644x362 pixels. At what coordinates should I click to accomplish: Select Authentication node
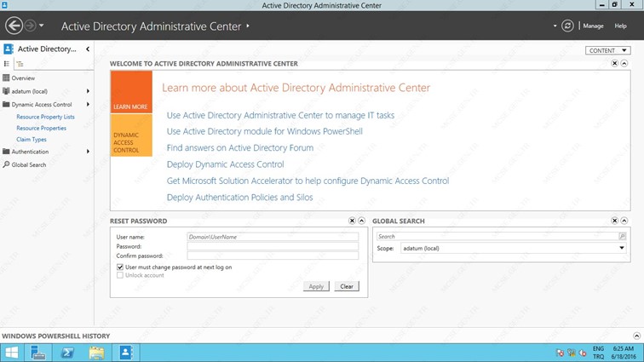[x=30, y=152]
